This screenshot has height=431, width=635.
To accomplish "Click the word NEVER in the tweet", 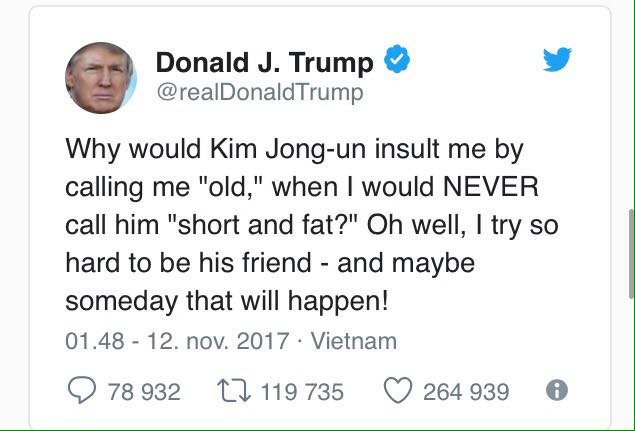I will (493, 187).
